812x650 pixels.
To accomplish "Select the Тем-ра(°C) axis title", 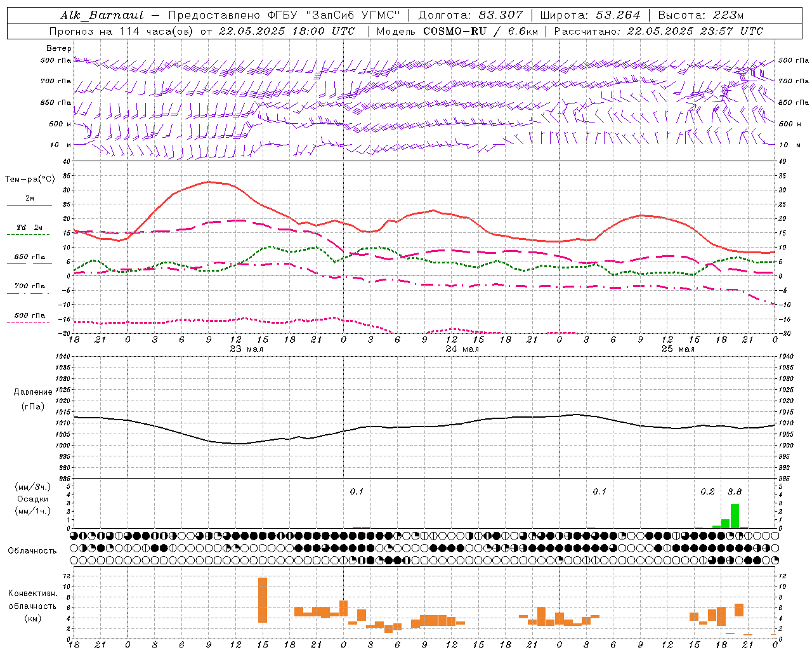I will pyautogui.click(x=30, y=180).
